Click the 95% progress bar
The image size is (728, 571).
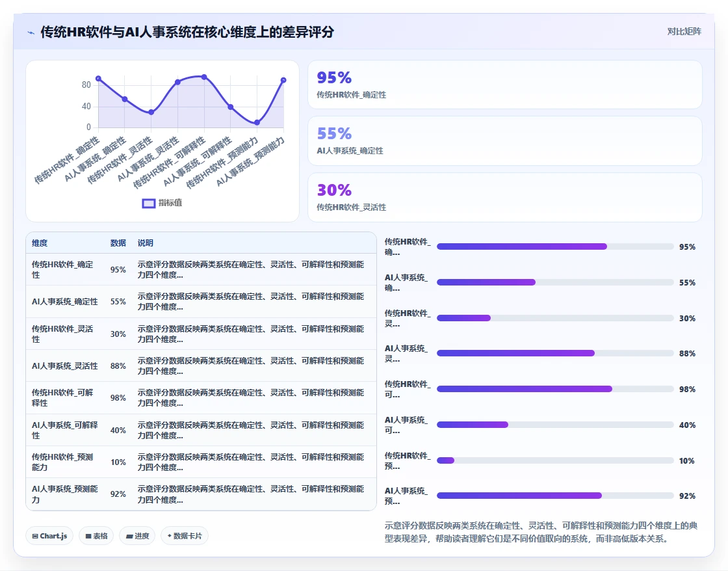(x=555, y=246)
